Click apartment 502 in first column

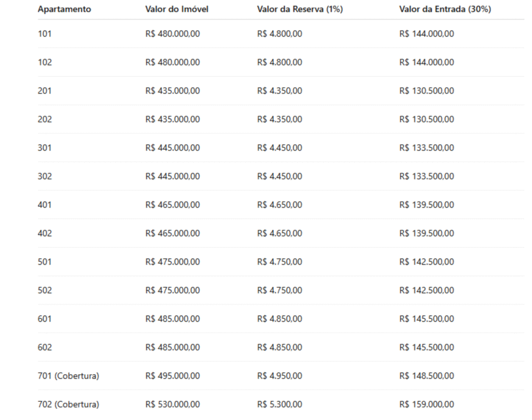(x=45, y=290)
